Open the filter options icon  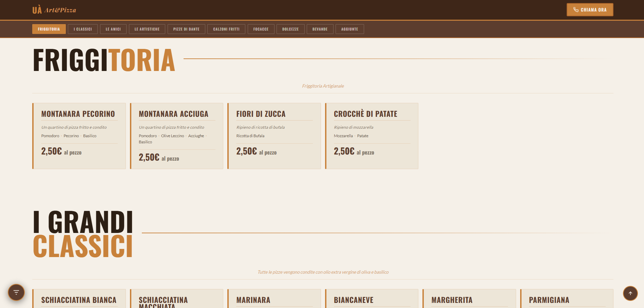(x=16, y=292)
